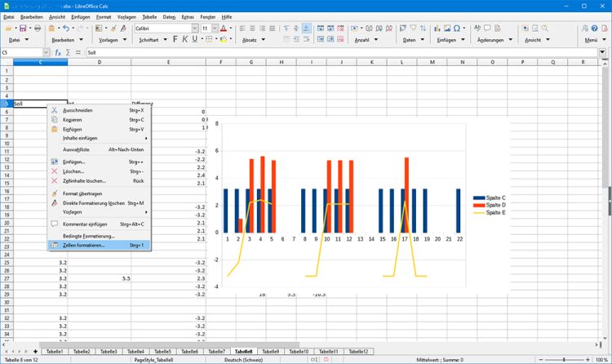Click the Print icon in toolbar
Image resolution: width=612 pixels, height=364 pixels.
38,28
